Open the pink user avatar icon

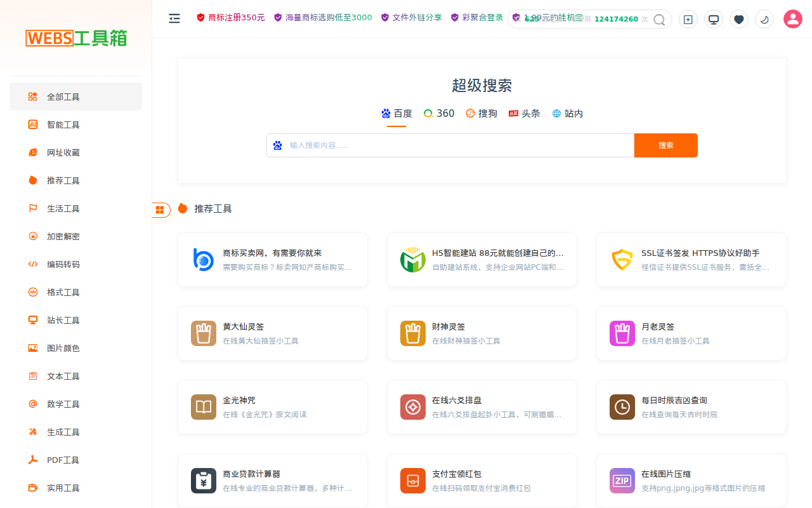coord(792,19)
